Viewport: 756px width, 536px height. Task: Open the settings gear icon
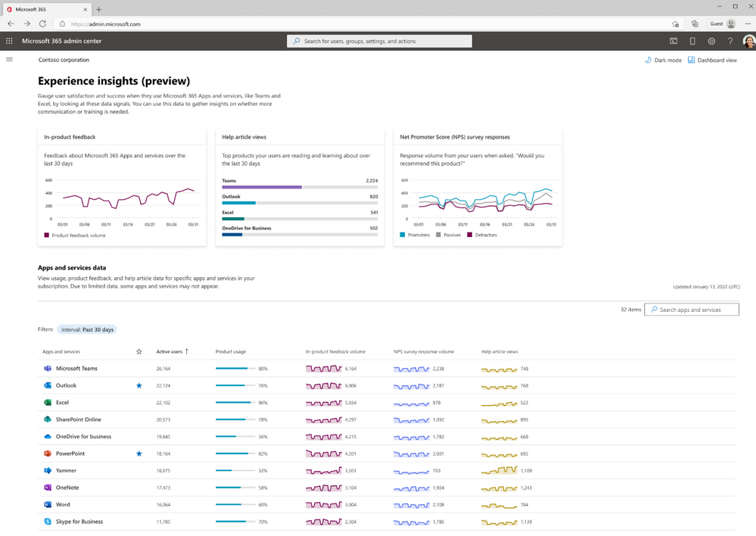point(711,41)
